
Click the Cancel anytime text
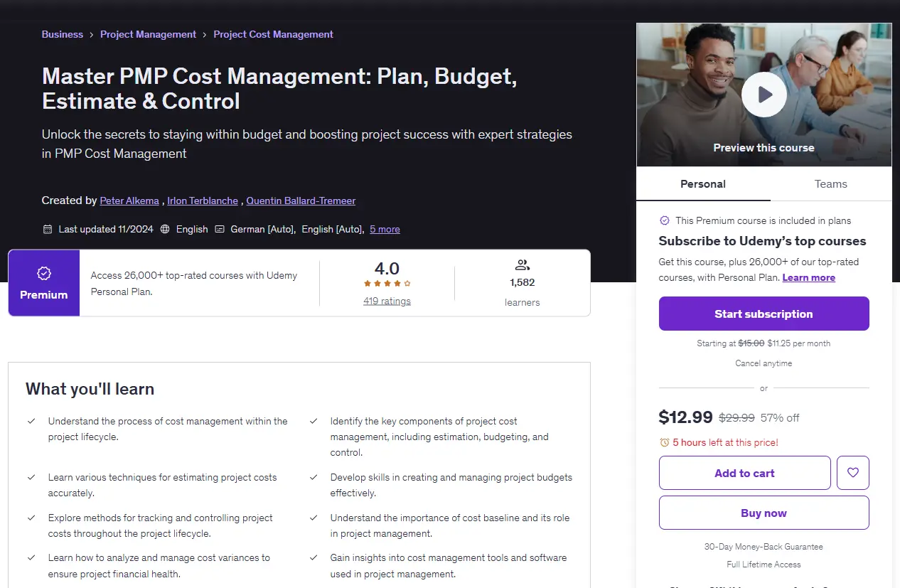[764, 363]
